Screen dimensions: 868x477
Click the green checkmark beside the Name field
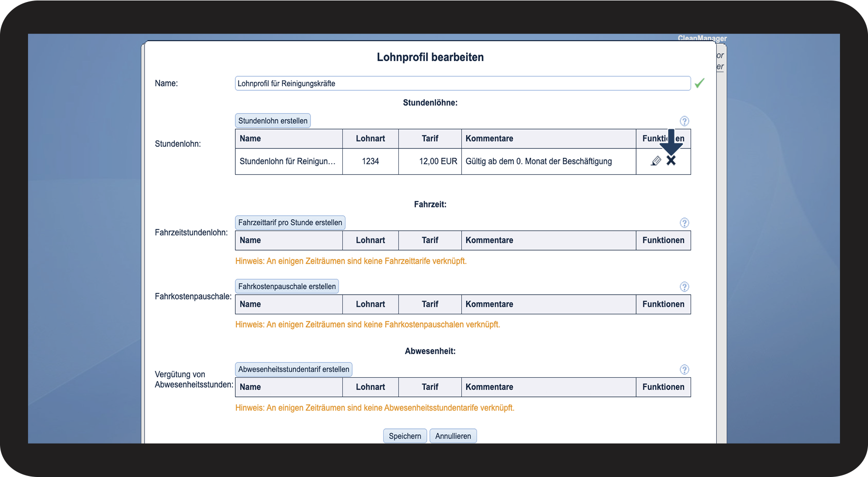pos(700,83)
